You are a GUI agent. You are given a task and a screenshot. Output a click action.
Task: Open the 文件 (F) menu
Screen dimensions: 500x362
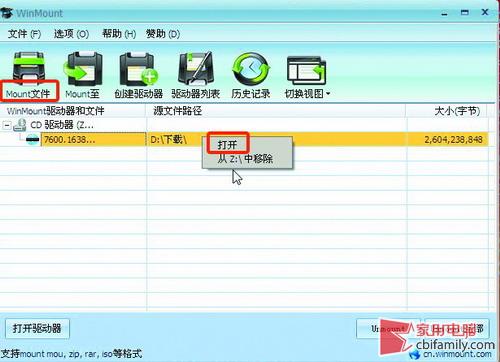(24, 34)
